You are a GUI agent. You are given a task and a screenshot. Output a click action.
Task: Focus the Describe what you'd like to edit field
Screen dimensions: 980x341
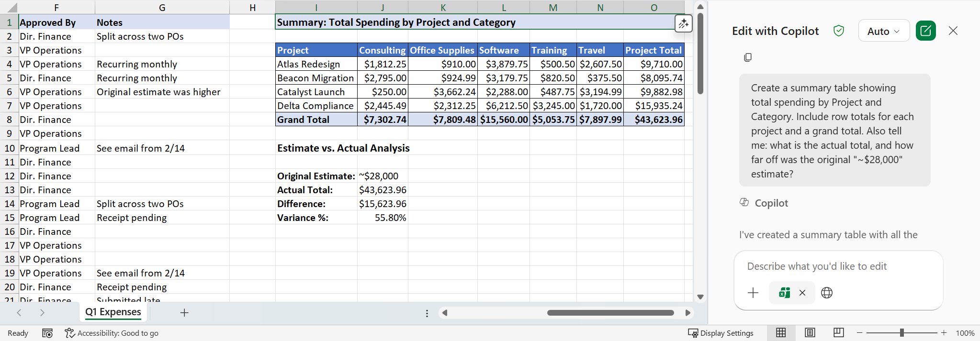click(838, 266)
